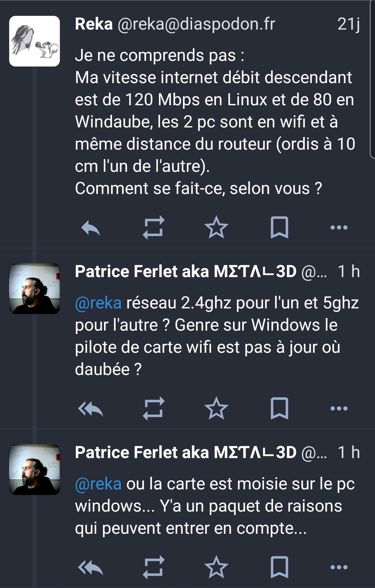Reply-all to the "carte est moisie" comment

(x=91, y=567)
